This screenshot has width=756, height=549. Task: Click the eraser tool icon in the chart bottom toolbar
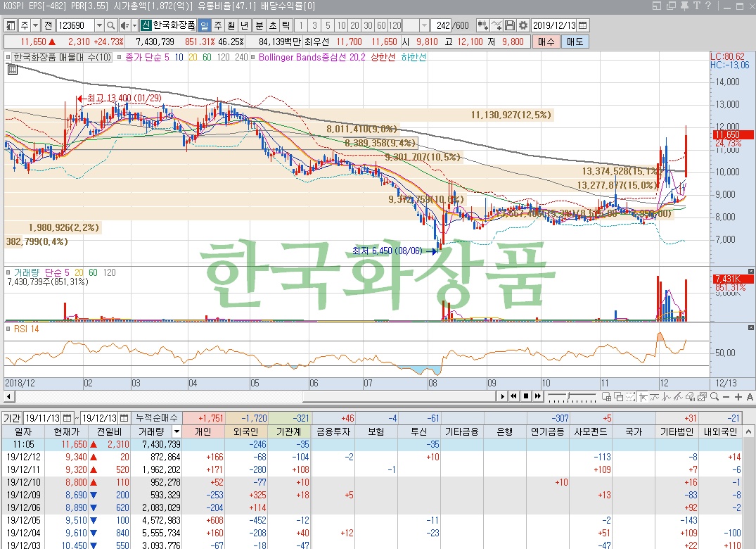point(691,396)
